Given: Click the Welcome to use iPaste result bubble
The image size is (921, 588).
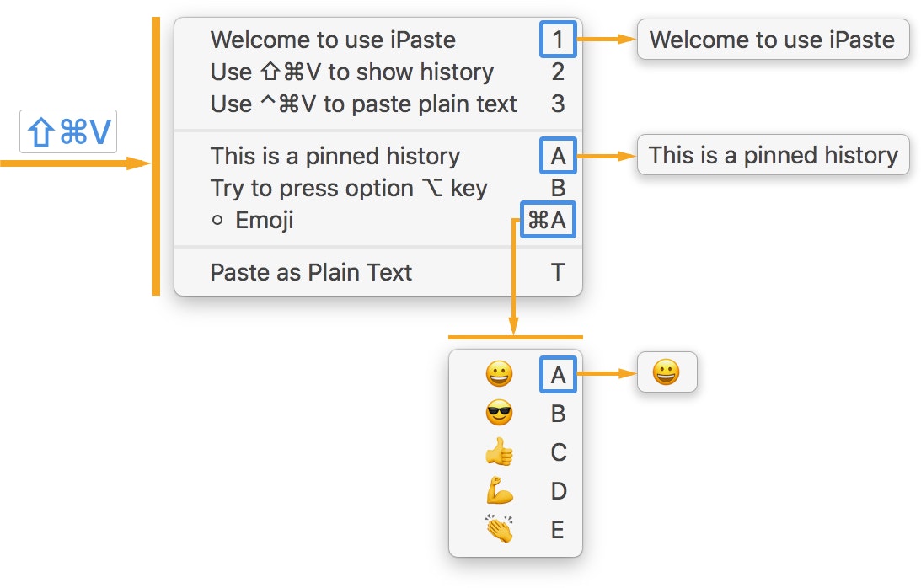Looking at the screenshot, I should [x=773, y=39].
